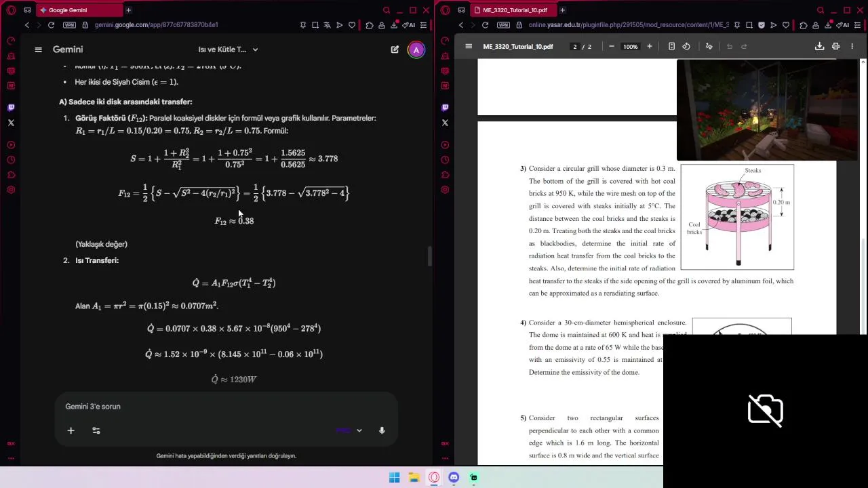Viewport: 868px width, 488px height.
Task: Click the Gemini window address bar URL
Action: (157, 25)
